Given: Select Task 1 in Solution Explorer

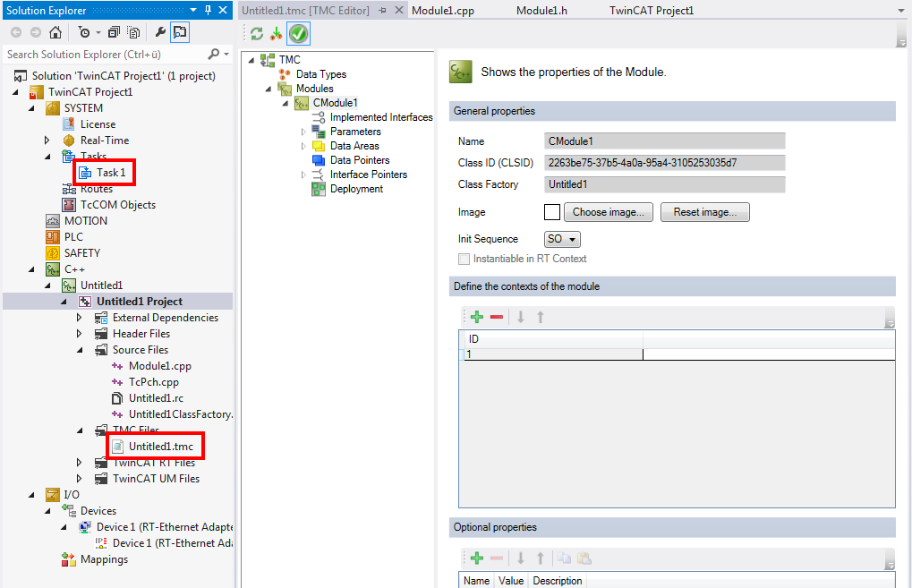Looking at the screenshot, I should (x=110, y=173).
